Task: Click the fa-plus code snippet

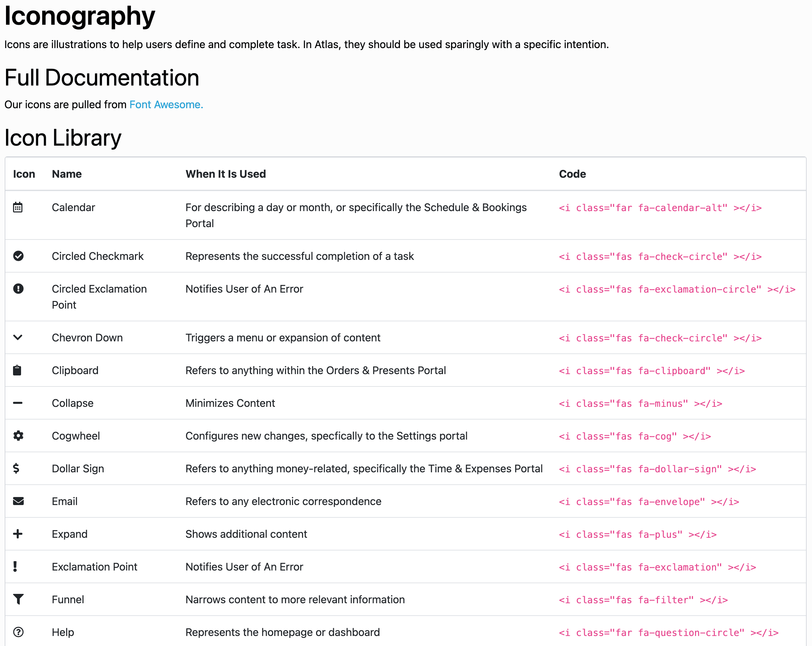Action: [637, 535]
